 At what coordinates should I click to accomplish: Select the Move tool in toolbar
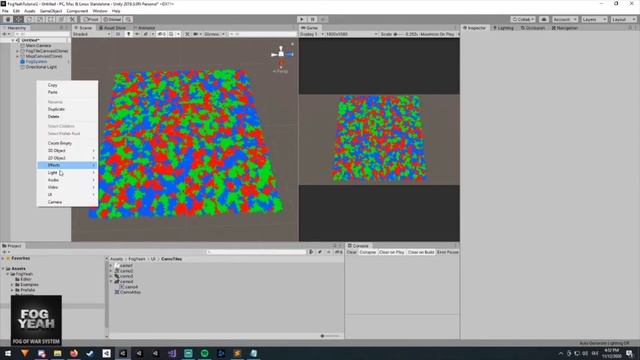click(x=19, y=19)
